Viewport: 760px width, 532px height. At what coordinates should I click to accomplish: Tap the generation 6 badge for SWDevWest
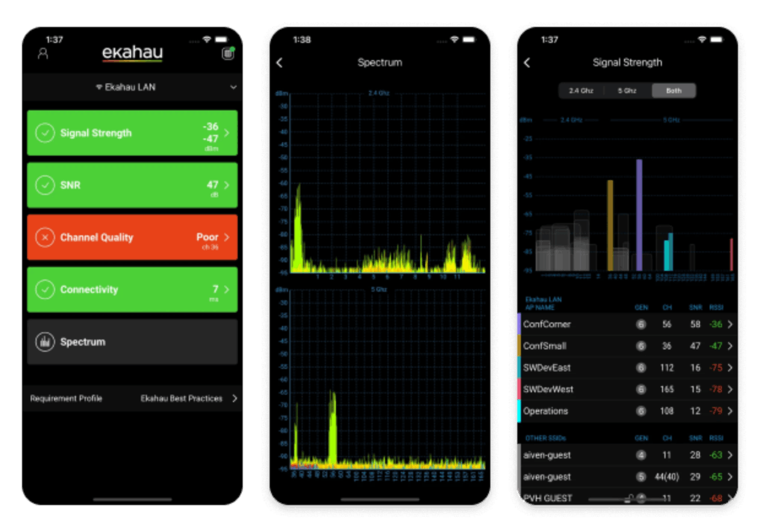click(641, 389)
